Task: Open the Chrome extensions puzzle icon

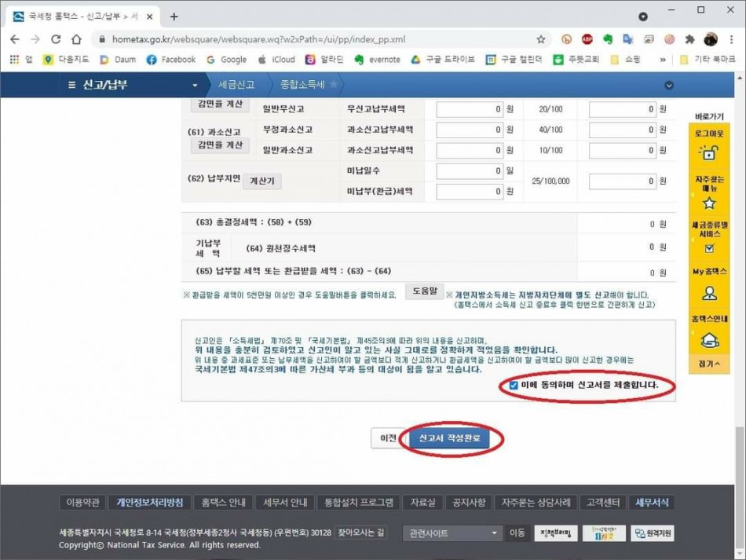Action: [689, 39]
